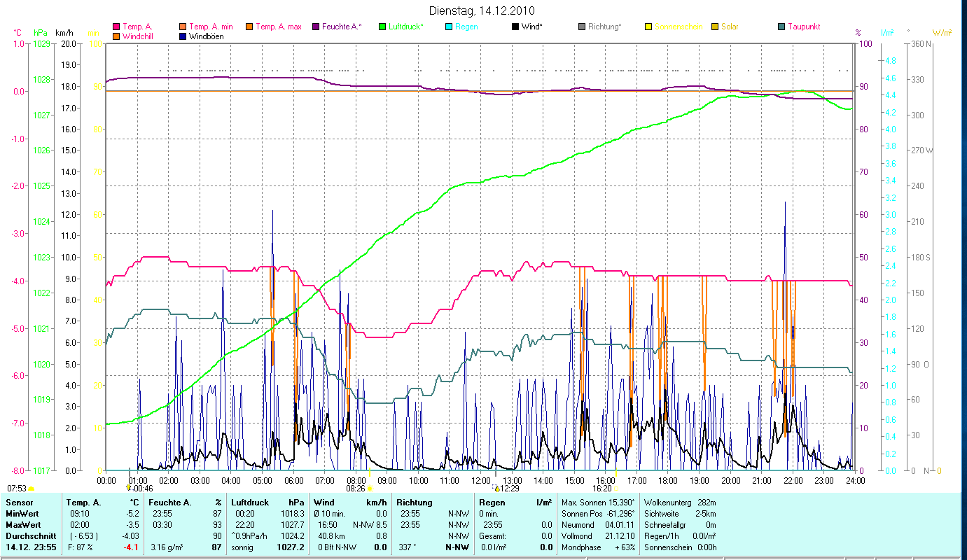
Task: Click the moon marker labeled -00:46
Action: (128, 488)
